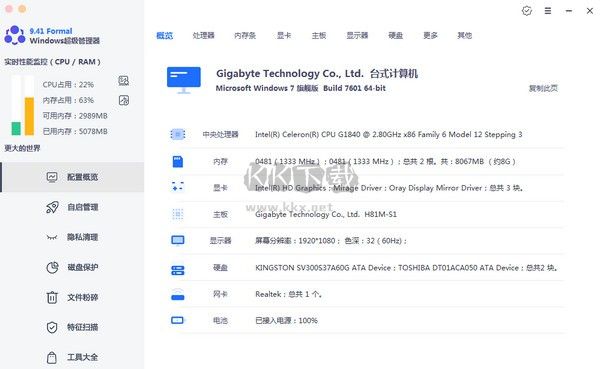The image size is (600, 369).
Task: Switch to the 概览 tab
Action: [165, 36]
